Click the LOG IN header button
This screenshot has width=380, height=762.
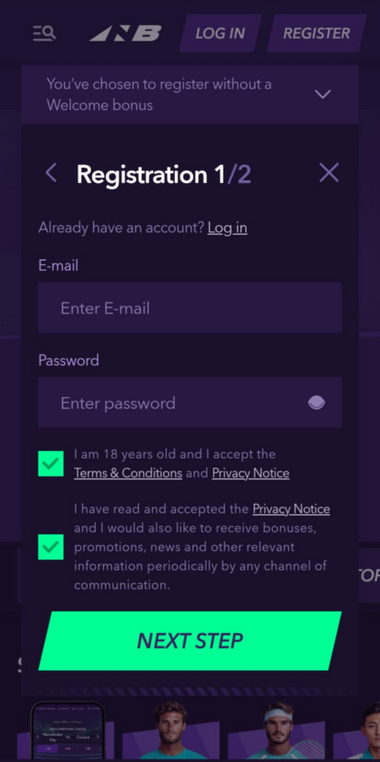tap(220, 33)
